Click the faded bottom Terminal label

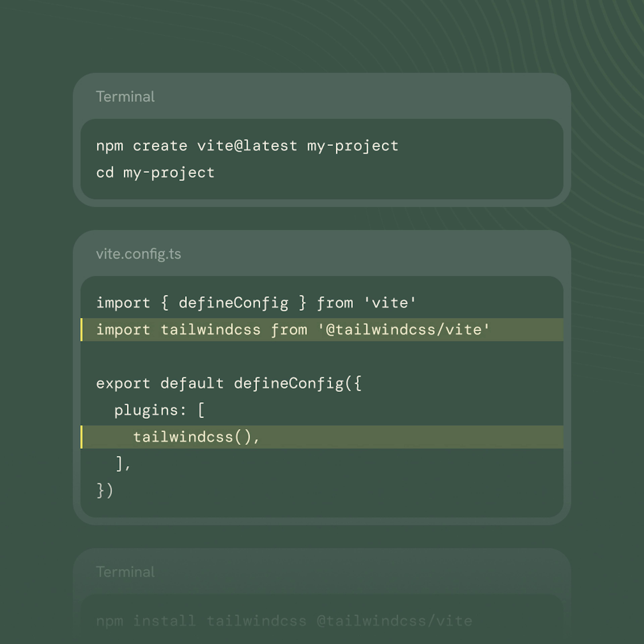125,572
